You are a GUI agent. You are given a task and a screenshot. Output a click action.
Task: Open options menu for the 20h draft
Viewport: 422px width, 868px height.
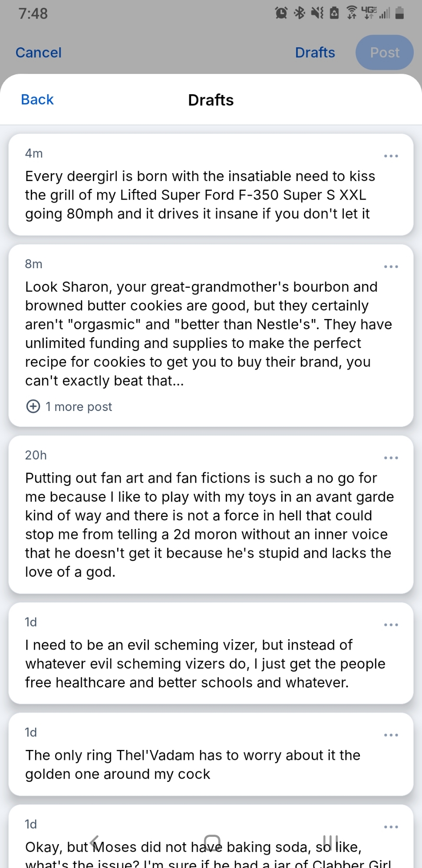click(x=391, y=458)
